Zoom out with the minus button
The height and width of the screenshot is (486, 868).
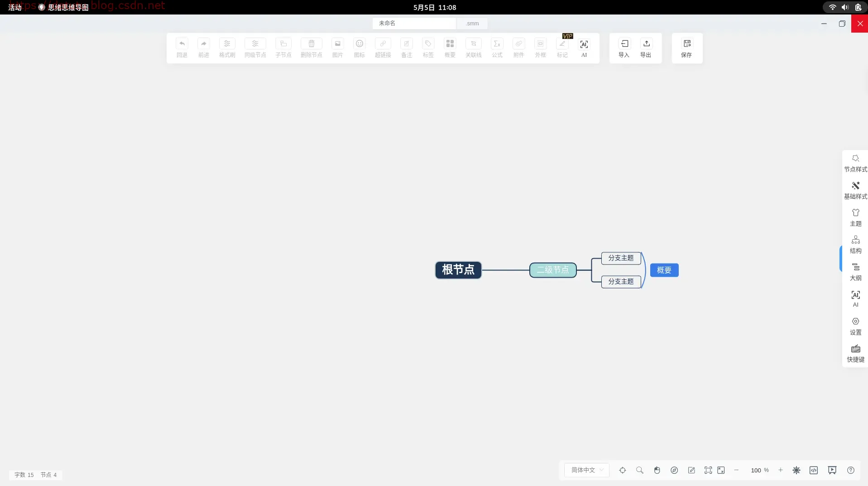click(736, 470)
